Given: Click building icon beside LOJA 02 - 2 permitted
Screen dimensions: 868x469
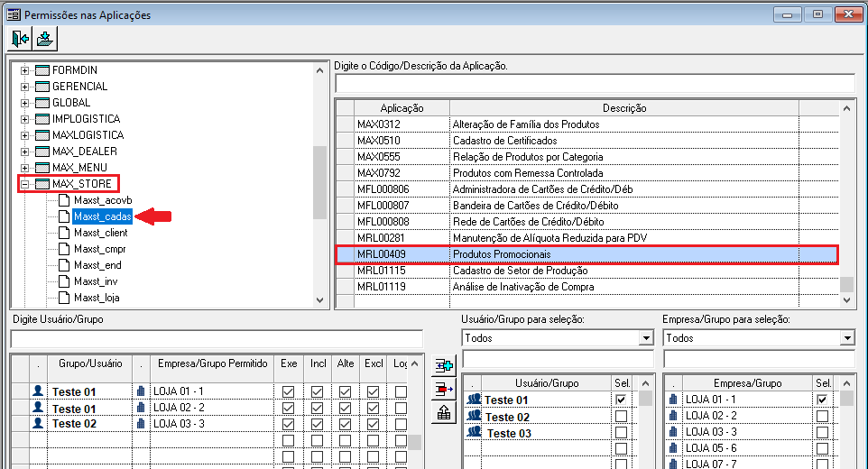Looking at the screenshot, I should pos(141,408).
